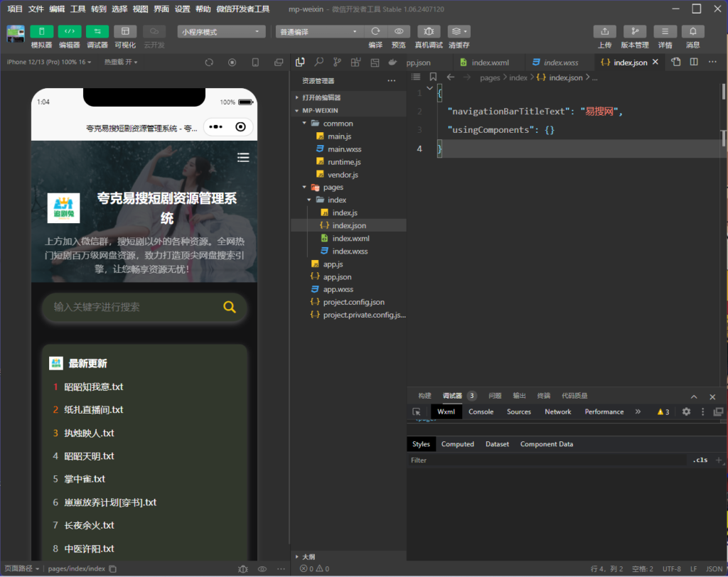
Task: Open the 消息 notification bell
Action: coord(692,31)
